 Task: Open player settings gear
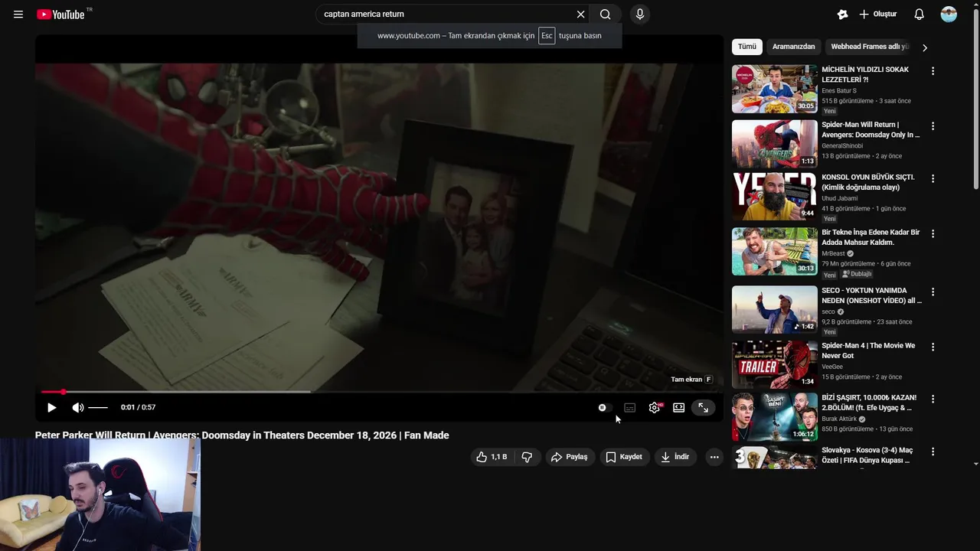click(x=655, y=408)
